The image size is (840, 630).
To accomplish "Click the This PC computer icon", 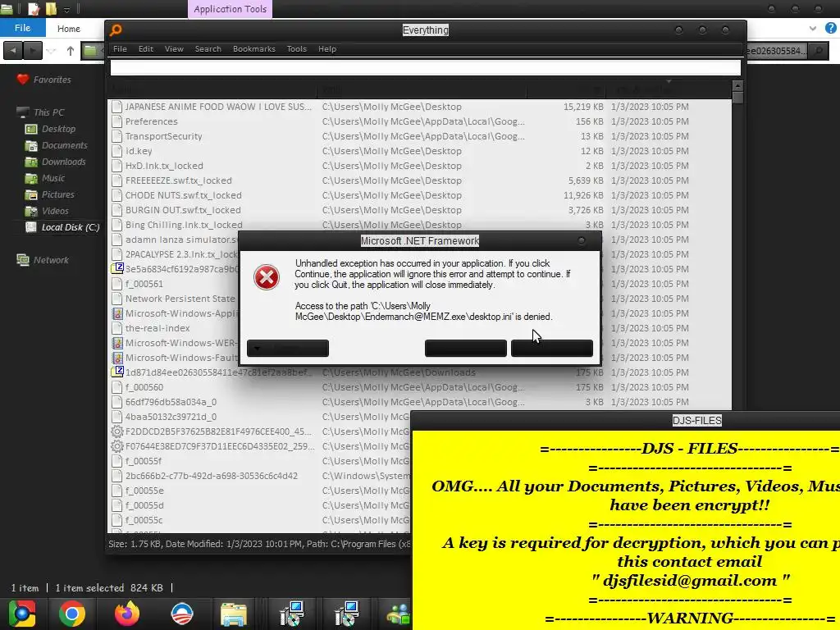I will point(22,112).
